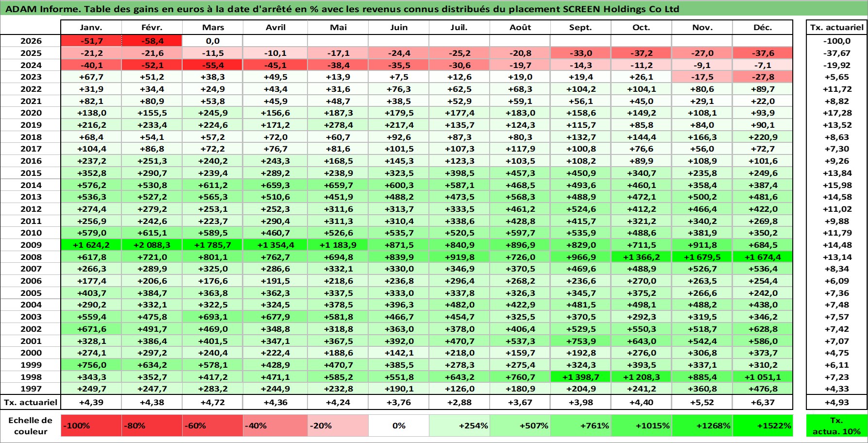Click the +761% color scale swatch

[581, 426]
